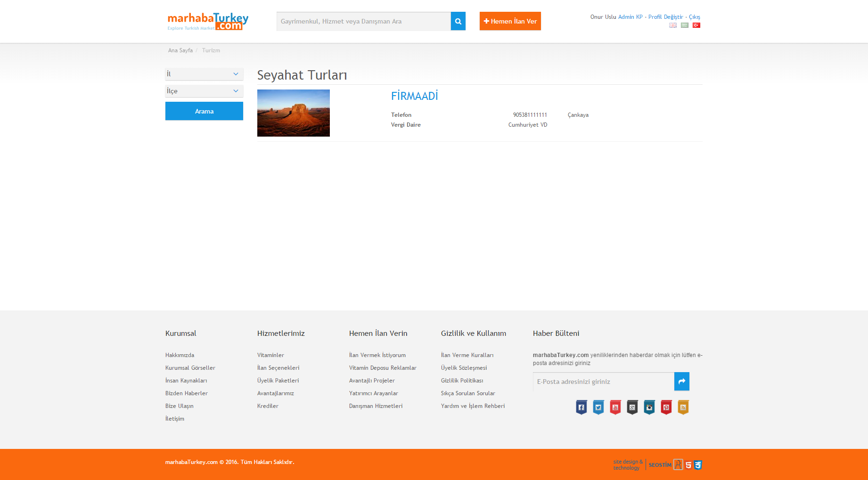This screenshot has width=868, height=480.
Task: Click the Çıkış logout link
Action: 694,17
